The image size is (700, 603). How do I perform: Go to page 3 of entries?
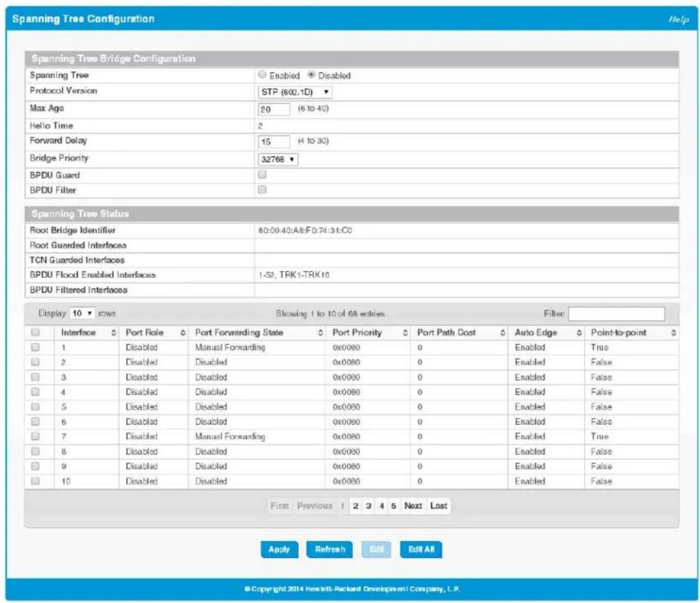click(368, 506)
